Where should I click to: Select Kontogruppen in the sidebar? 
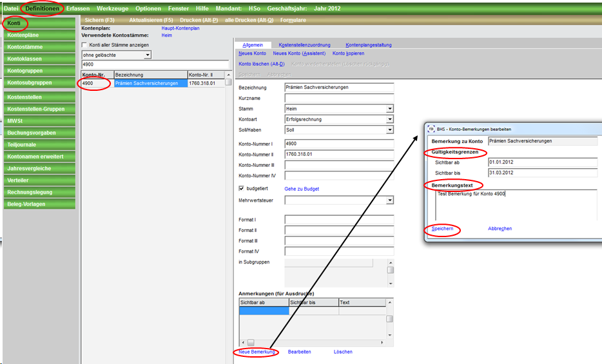pyautogui.click(x=39, y=71)
